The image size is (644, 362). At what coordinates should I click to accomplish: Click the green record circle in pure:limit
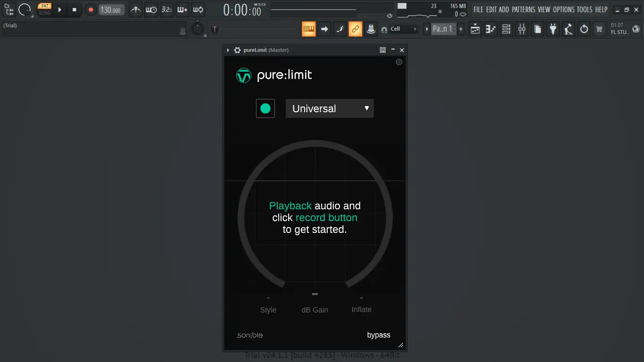[265, 108]
